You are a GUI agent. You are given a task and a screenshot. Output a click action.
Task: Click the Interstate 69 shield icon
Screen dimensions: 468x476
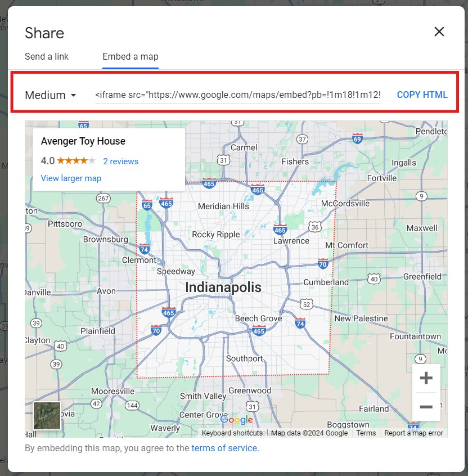[x=357, y=139]
